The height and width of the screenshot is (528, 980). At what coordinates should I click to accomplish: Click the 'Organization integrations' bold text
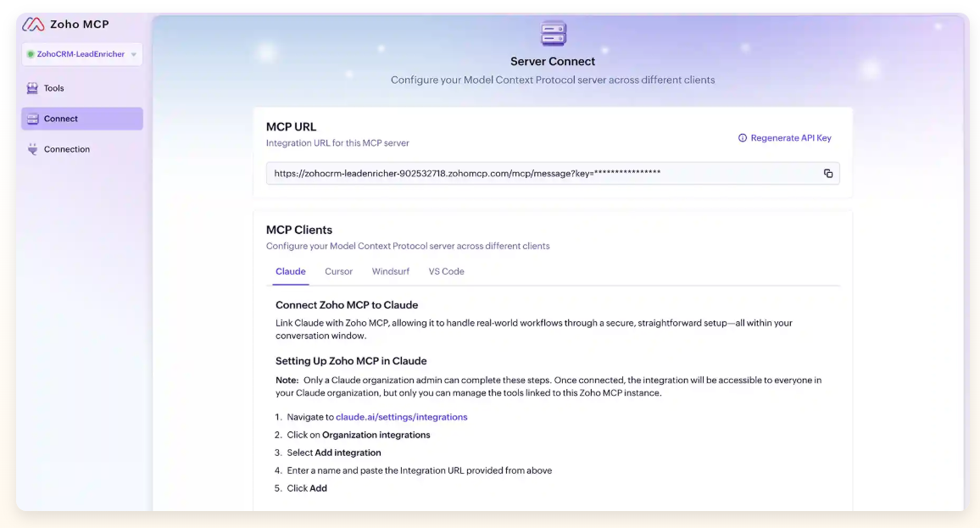[376, 435]
